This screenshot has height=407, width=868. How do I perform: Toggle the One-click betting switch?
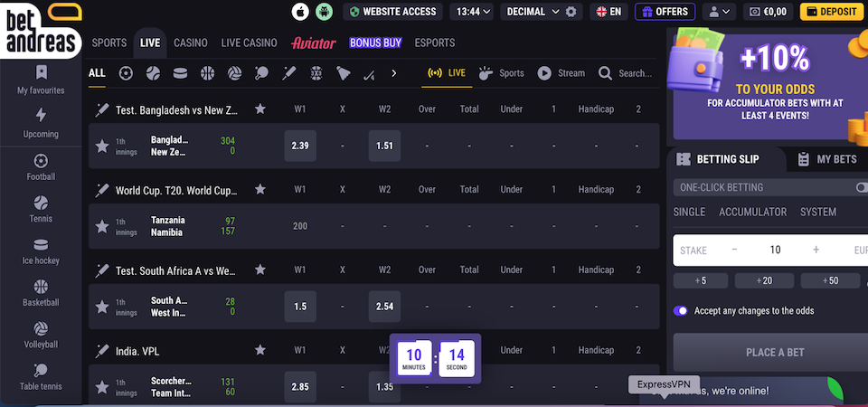860,187
